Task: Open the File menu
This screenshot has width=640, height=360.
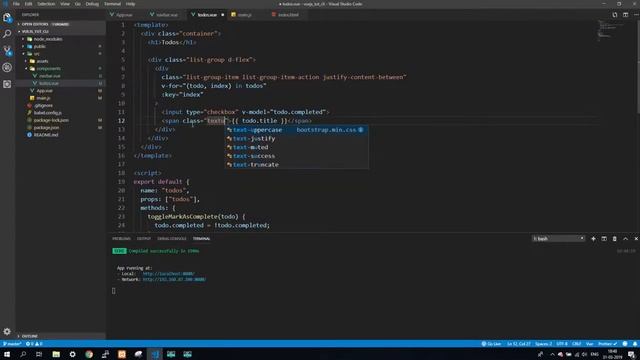Action: click(x=16, y=4)
